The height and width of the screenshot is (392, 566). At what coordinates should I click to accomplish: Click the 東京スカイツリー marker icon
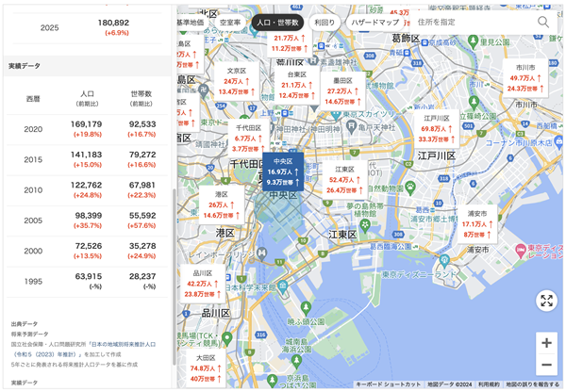(x=336, y=115)
